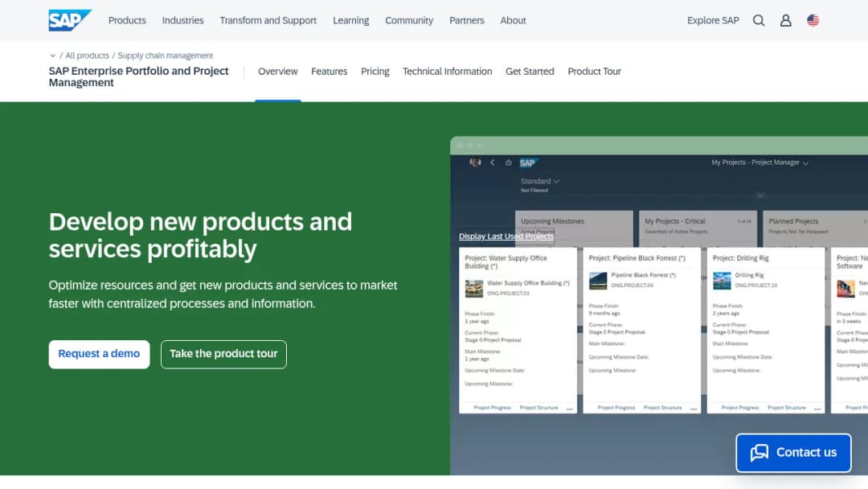Click the user avatar in the product screenshot
Image resolution: width=868 pixels, height=489 pixels.
click(x=475, y=162)
